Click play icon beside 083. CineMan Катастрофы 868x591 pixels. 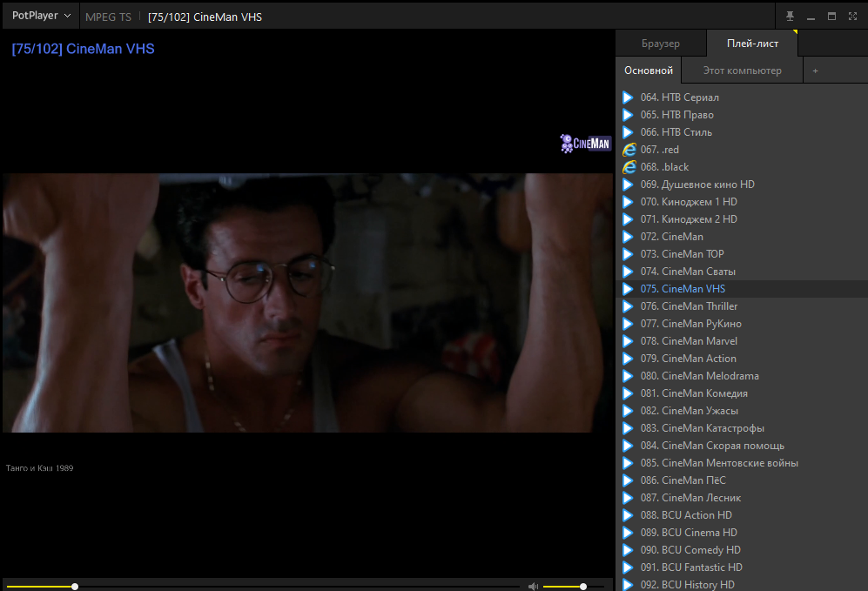point(628,428)
